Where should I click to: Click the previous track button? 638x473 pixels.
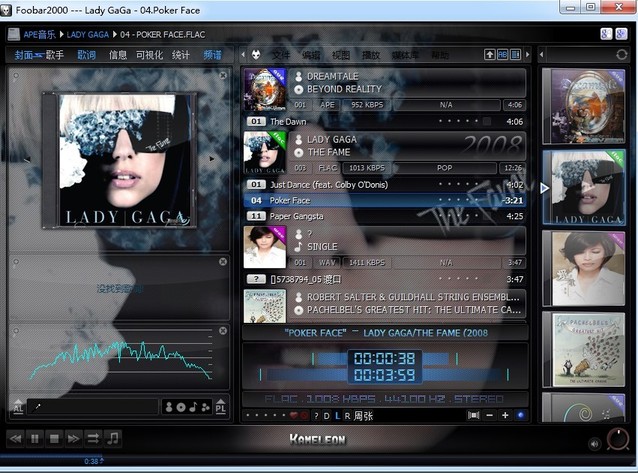pyautogui.click(x=15, y=439)
